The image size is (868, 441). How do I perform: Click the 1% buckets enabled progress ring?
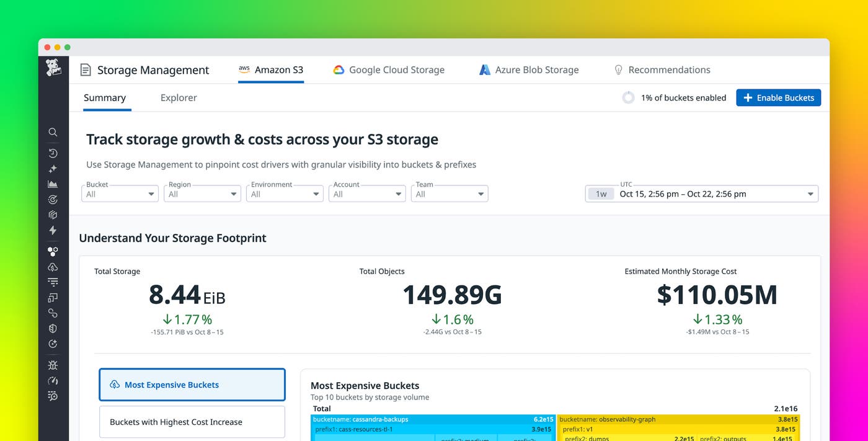tap(628, 97)
